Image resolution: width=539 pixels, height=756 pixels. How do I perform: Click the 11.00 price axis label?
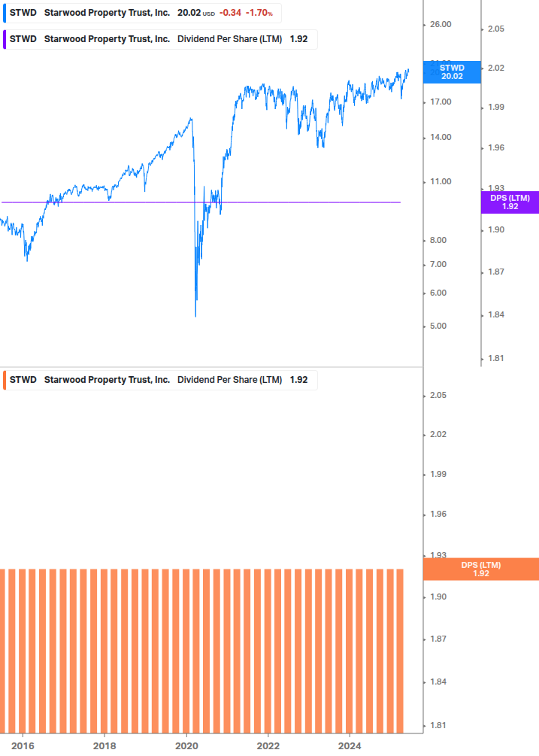(441, 182)
